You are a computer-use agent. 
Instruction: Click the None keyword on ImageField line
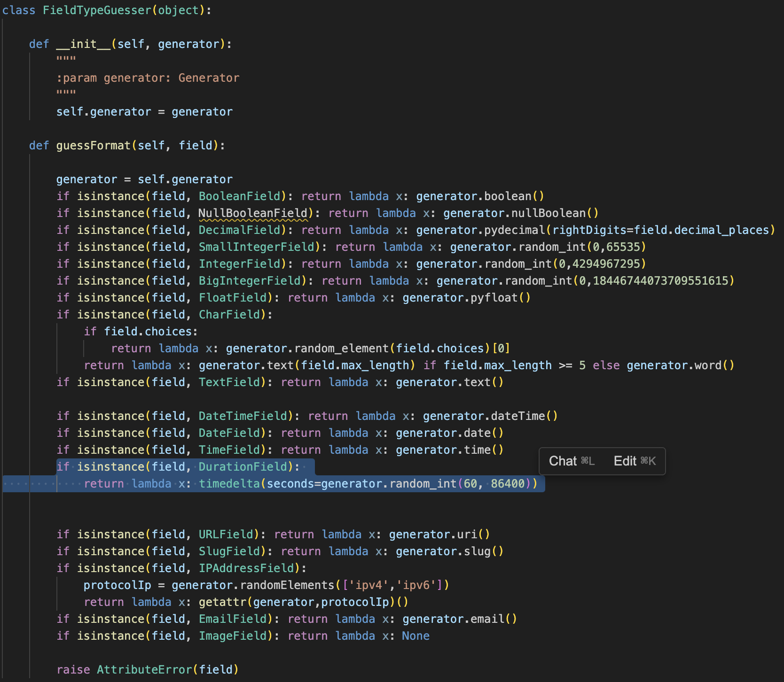pyautogui.click(x=416, y=636)
